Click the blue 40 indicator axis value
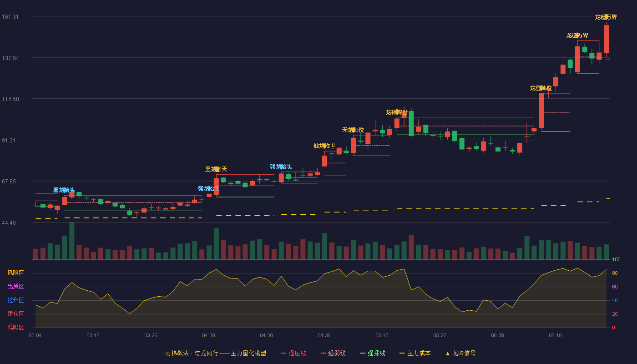This screenshot has height=364, width=637. 615,301
